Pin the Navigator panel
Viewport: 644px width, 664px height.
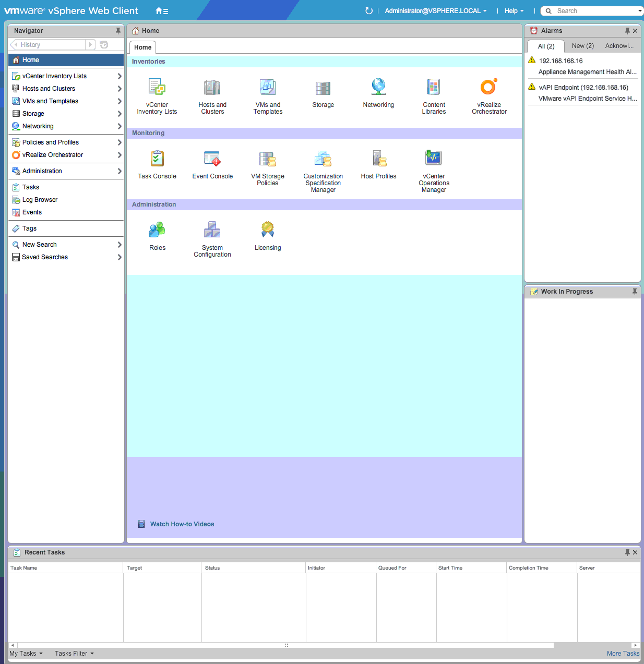tap(118, 31)
